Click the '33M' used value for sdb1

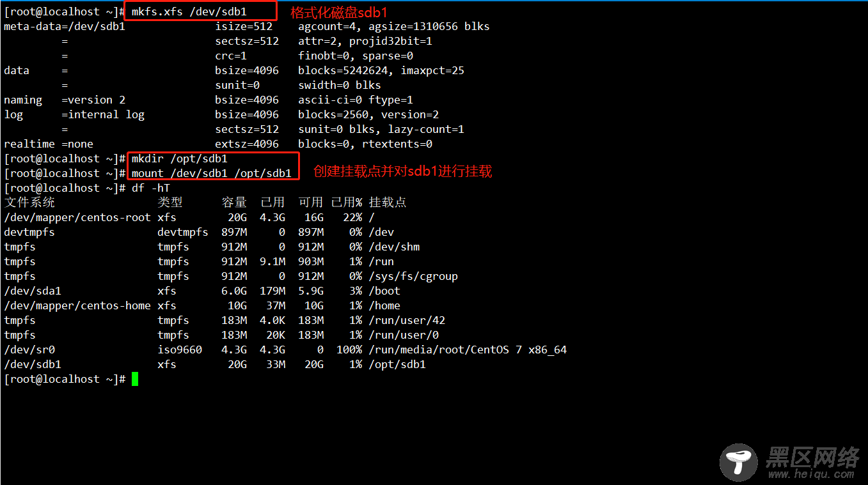point(276,364)
